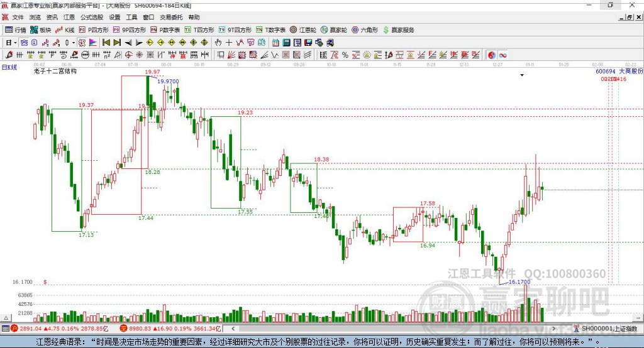644x348 pixels.
Task: Click the K线 chart button
Action: [65, 30]
